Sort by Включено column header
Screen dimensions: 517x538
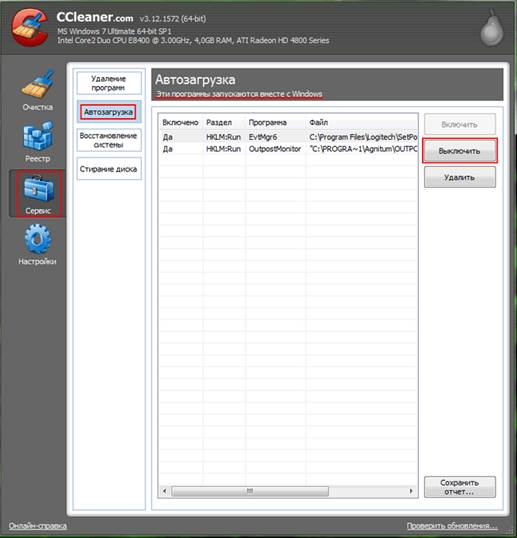[x=181, y=122]
